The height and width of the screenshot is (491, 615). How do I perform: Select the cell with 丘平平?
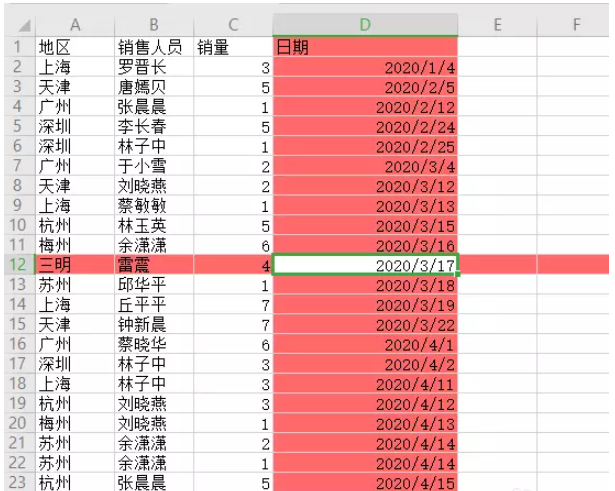(154, 304)
